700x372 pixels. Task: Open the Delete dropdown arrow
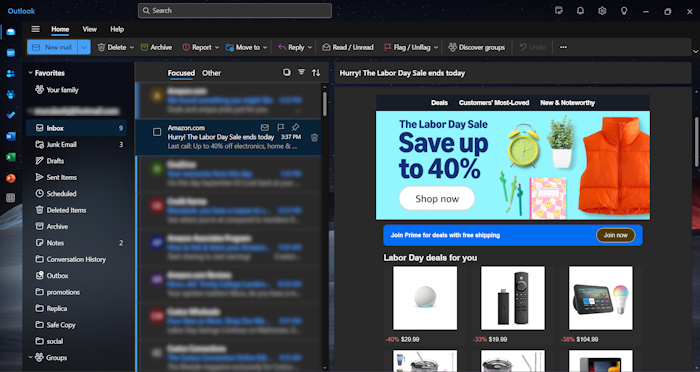coord(132,47)
